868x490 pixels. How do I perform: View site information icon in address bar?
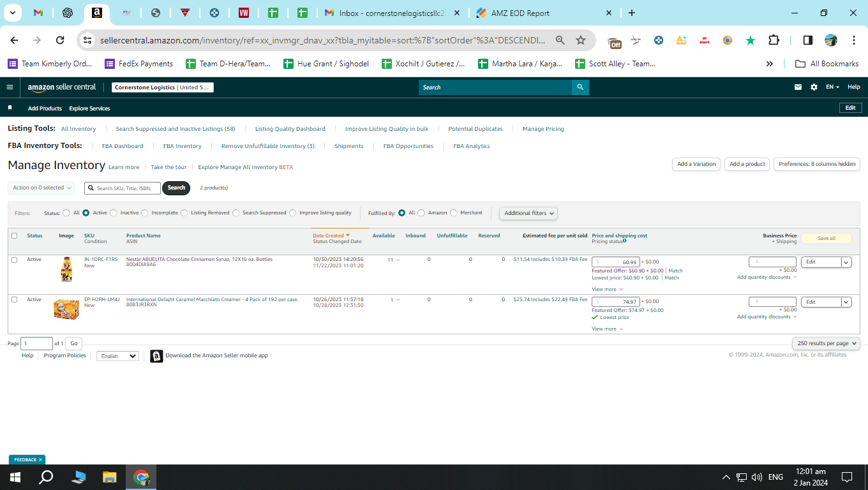(87, 40)
